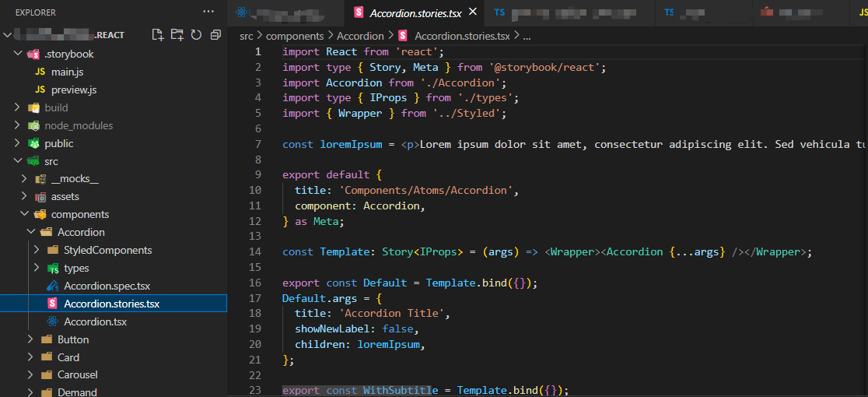Collapse the Accordion folder chevron
The height and width of the screenshot is (397, 868).
30,232
